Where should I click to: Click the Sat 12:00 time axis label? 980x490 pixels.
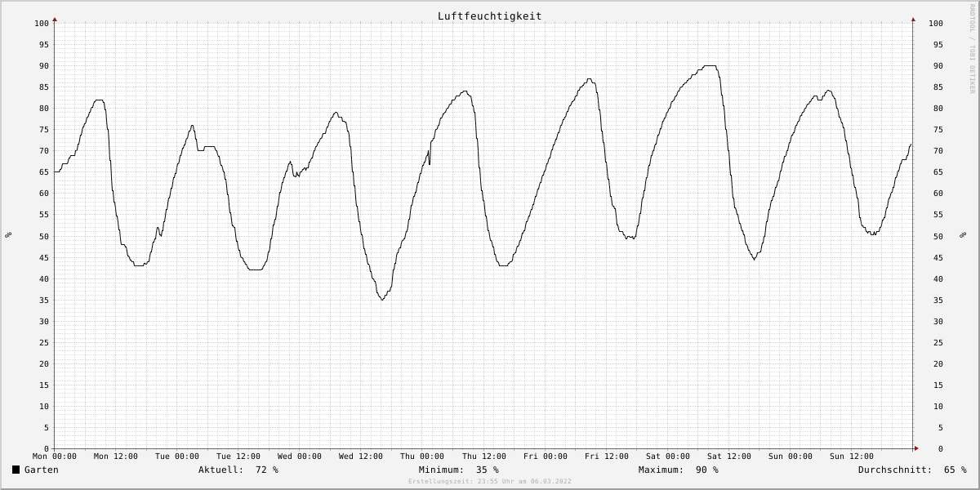(x=729, y=457)
